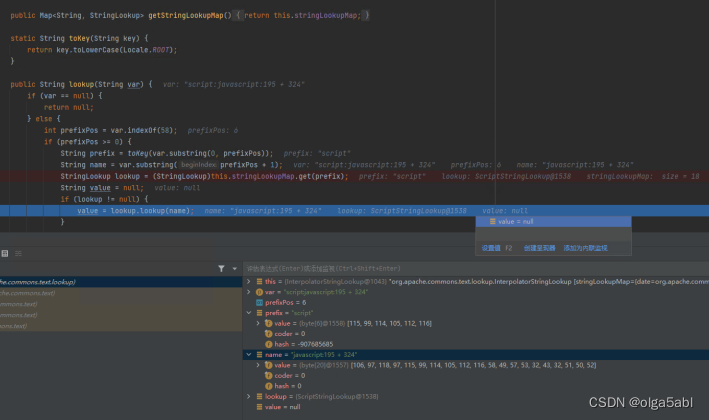709x420 pixels.
Task: Click the layout settings grid icon
Action: coord(5,254)
